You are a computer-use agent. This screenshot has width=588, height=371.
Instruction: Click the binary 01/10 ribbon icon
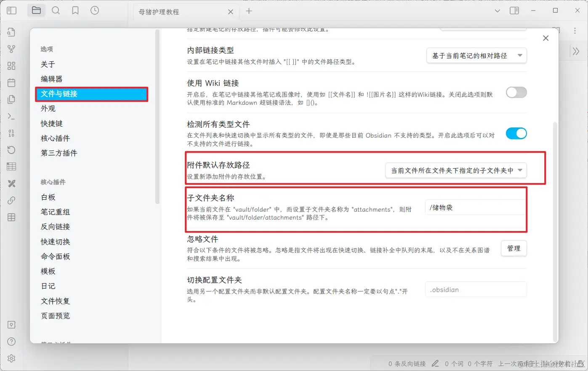point(11,133)
